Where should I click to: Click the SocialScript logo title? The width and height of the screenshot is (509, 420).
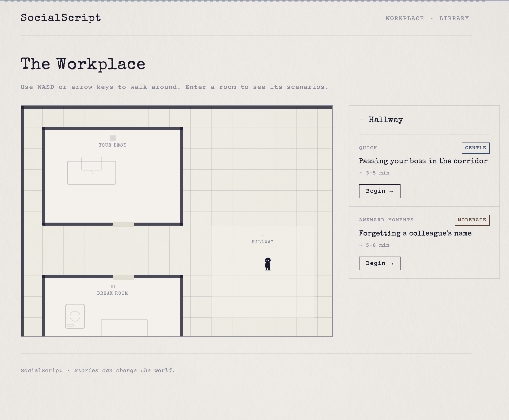[x=61, y=18]
